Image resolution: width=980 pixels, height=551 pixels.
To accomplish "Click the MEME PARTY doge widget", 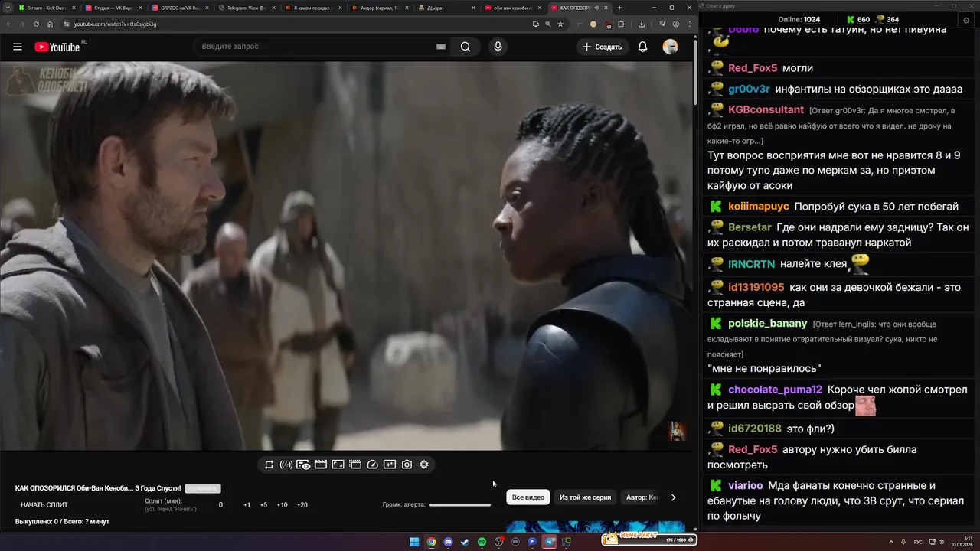I will click(x=649, y=539).
